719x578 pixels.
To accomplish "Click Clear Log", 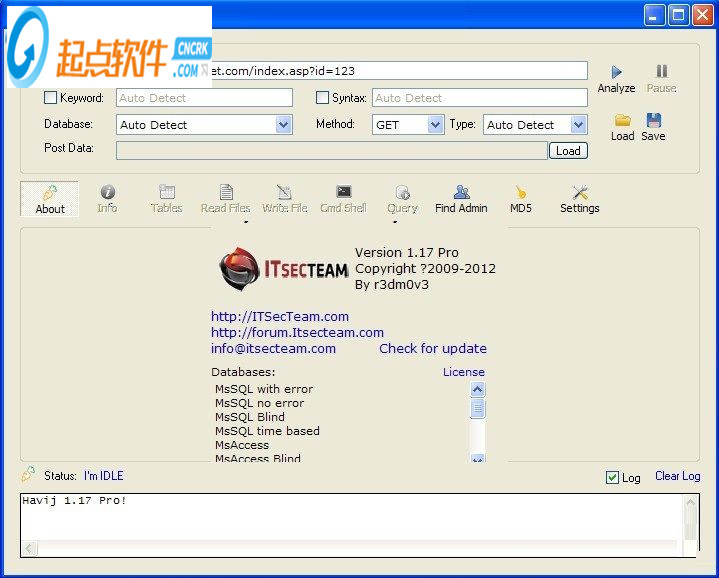I will tap(678, 476).
